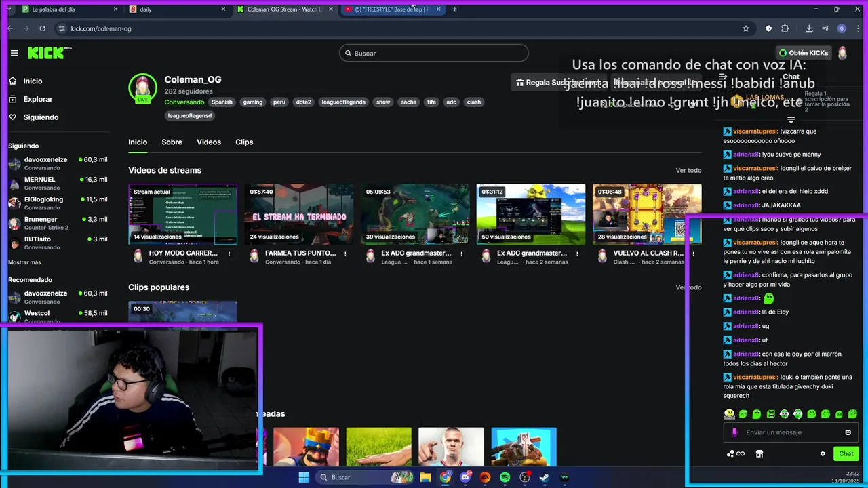Switch to the FREESTYLE Base de rap tab
This screenshot has height=488, width=868.
tap(392, 9)
